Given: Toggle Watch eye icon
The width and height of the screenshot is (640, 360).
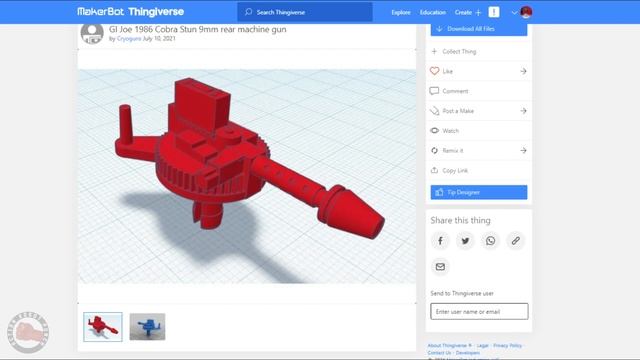Looking at the screenshot, I should click(x=434, y=131).
